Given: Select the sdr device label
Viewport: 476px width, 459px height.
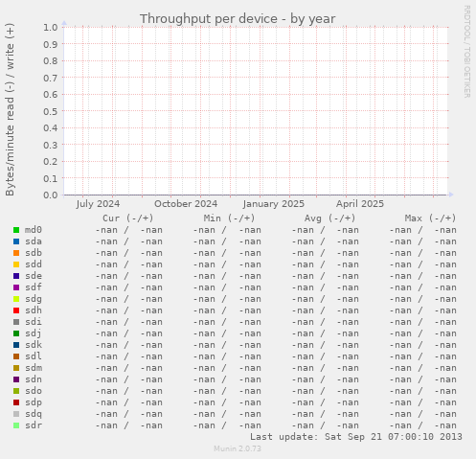Looking at the screenshot, I should click(34, 425).
